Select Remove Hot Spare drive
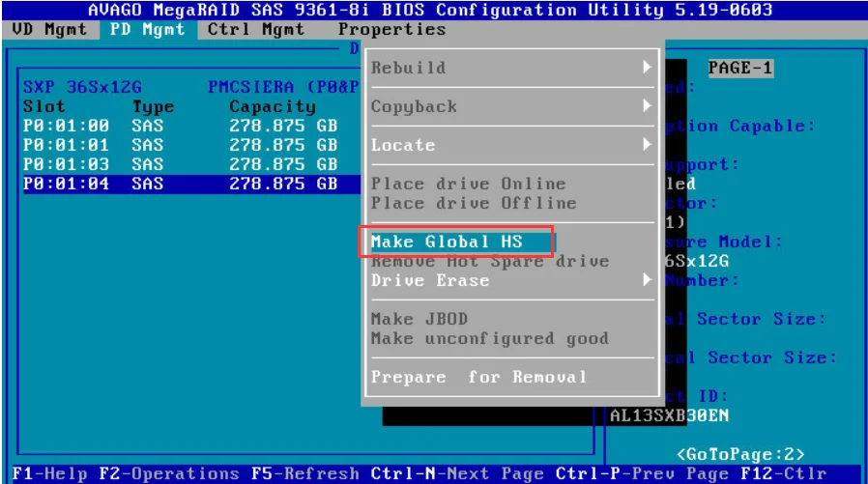868x484 pixels. (490, 261)
